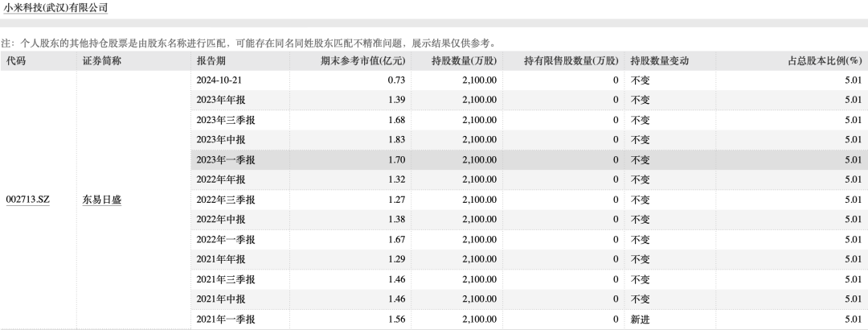Viewport: 868px width, 330px height.
Task: Select the 2021年一季报 row
Action: click(x=529, y=320)
